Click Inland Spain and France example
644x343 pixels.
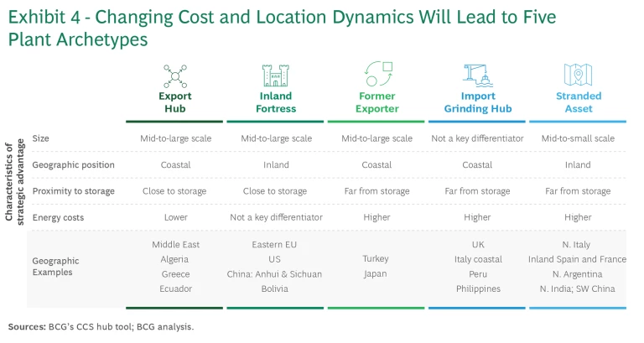pos(577,259)
